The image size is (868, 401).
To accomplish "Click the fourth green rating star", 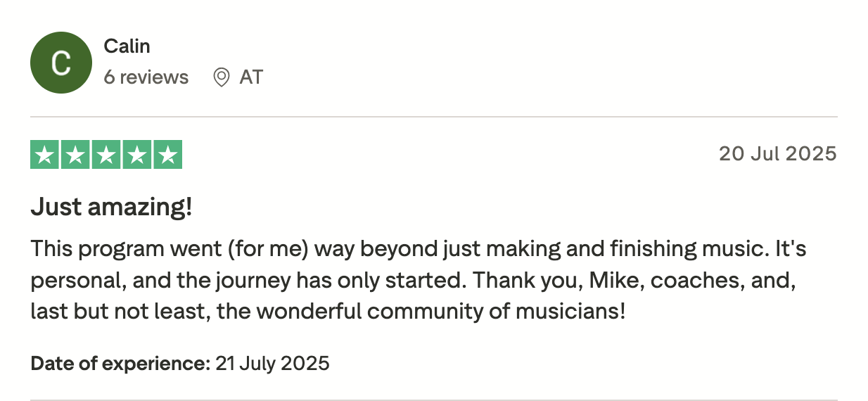I will 136,155.
